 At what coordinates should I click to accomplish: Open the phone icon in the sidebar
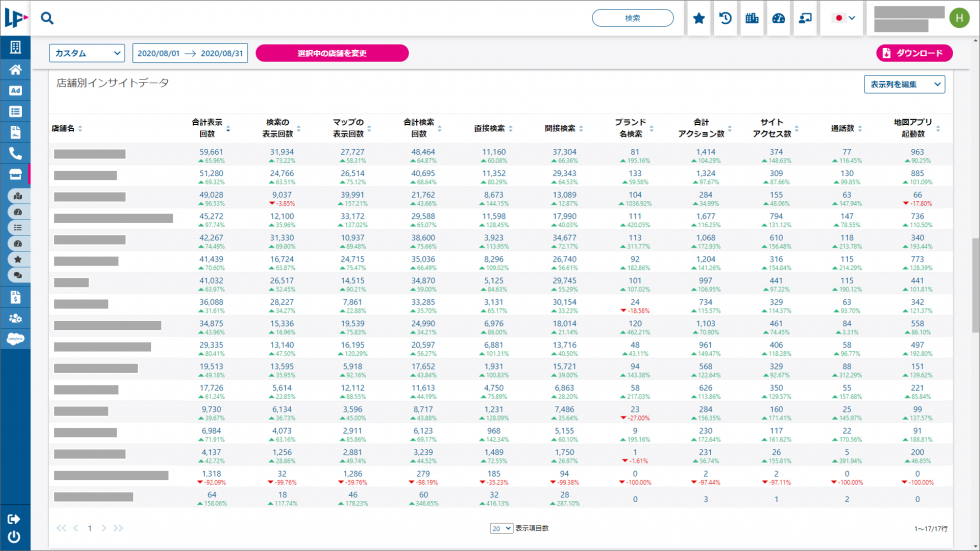point(15,153)
